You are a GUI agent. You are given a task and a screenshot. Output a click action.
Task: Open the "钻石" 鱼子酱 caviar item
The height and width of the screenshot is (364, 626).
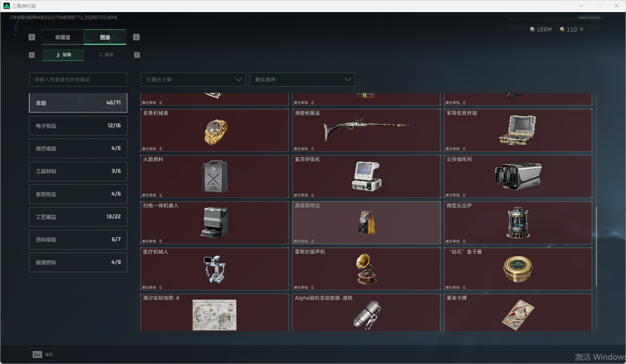tap(518, 269)
